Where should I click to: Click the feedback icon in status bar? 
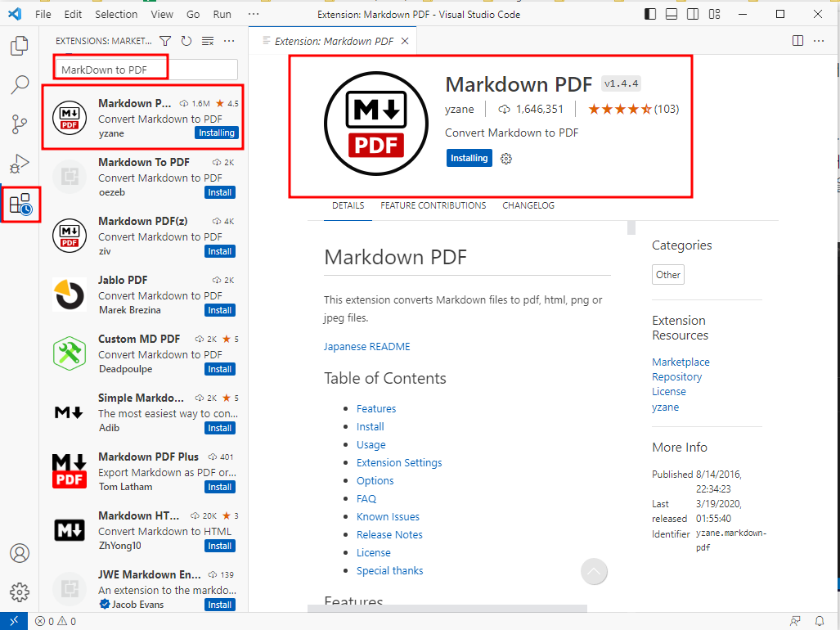click(x=795, y=622)
